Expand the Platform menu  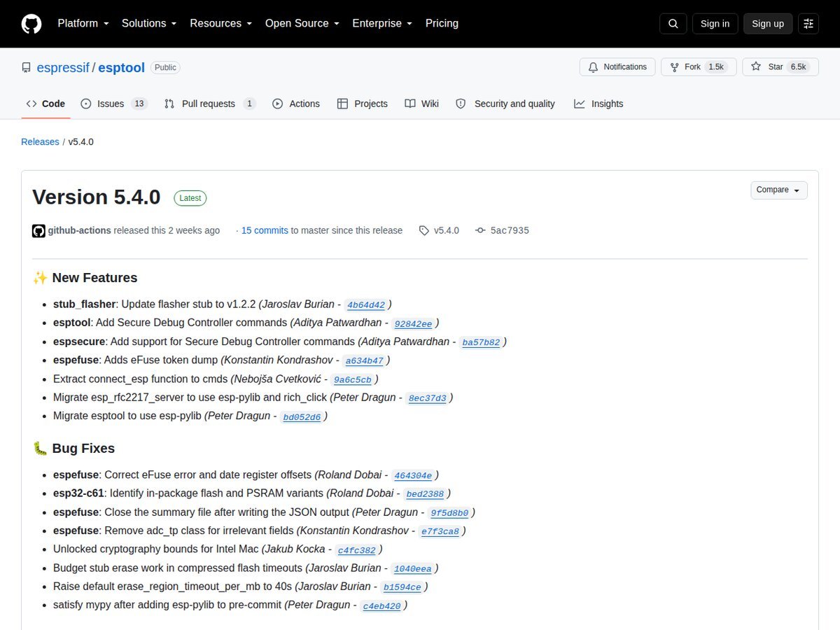83,23
